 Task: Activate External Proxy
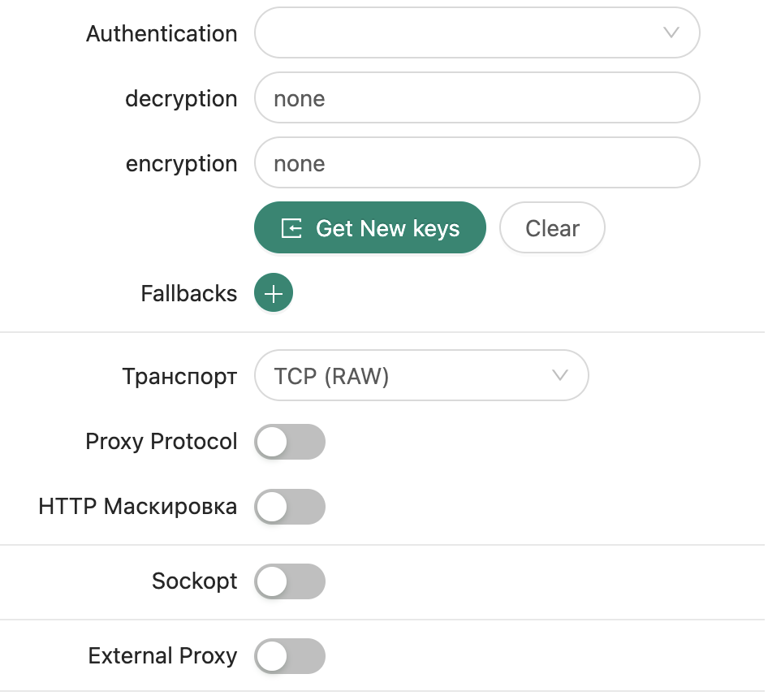coord(290,656)
